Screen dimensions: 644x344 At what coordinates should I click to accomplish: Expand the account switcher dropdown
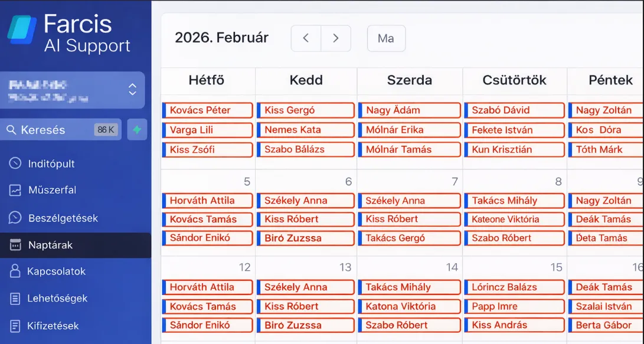132,90
